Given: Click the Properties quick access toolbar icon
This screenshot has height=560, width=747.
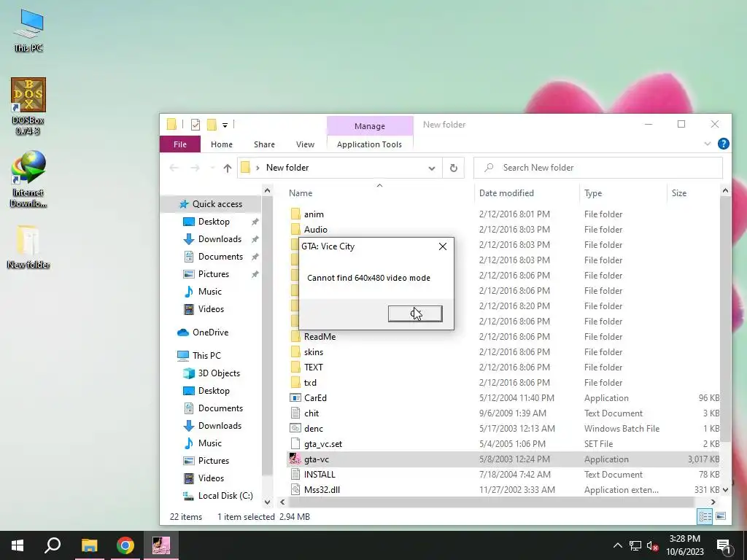Looking at the screenshot, I should point(196,125).
